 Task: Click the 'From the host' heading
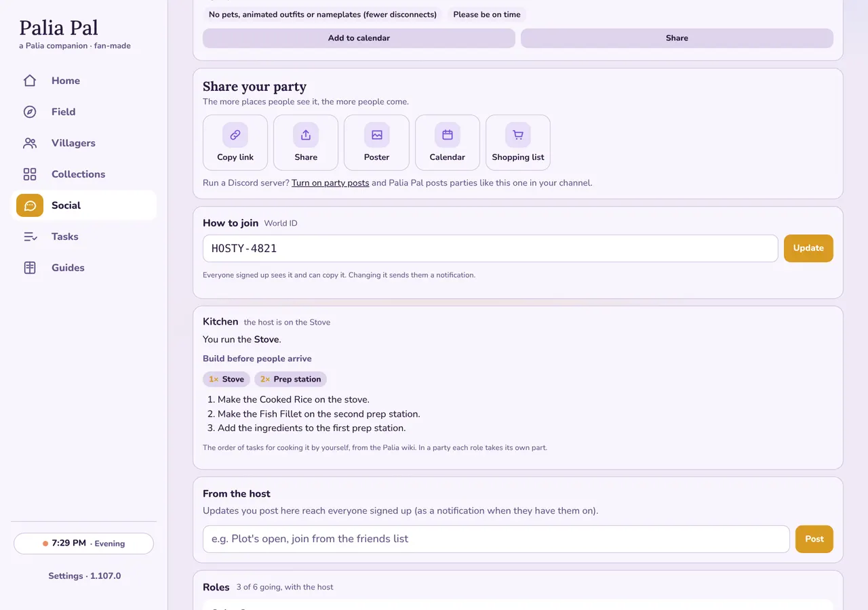tap(237, 493)
